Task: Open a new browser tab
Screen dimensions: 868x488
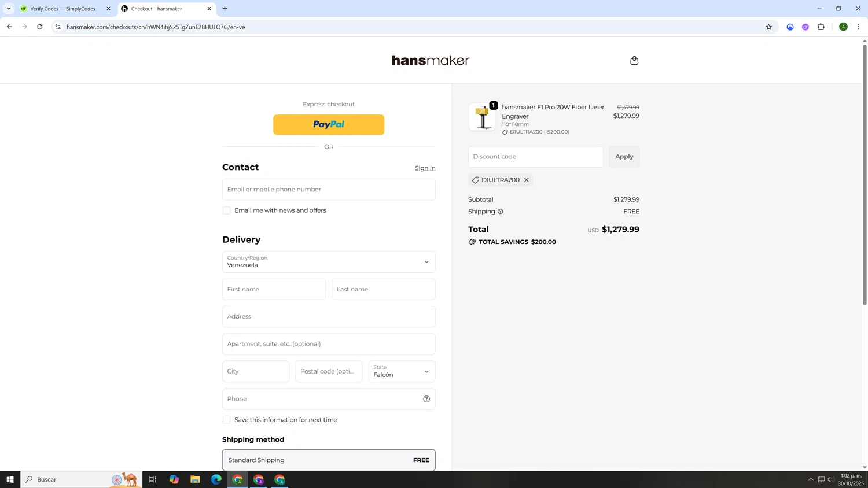Action: point(225,9)
